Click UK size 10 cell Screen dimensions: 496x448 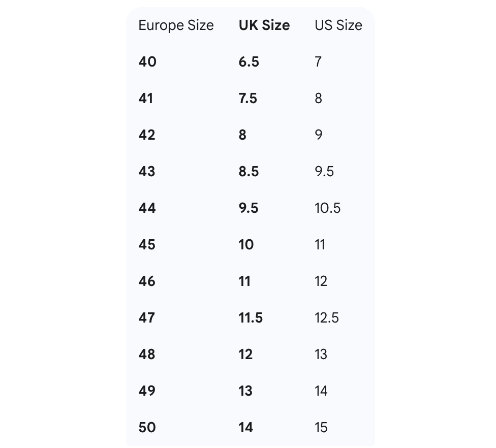246,245
